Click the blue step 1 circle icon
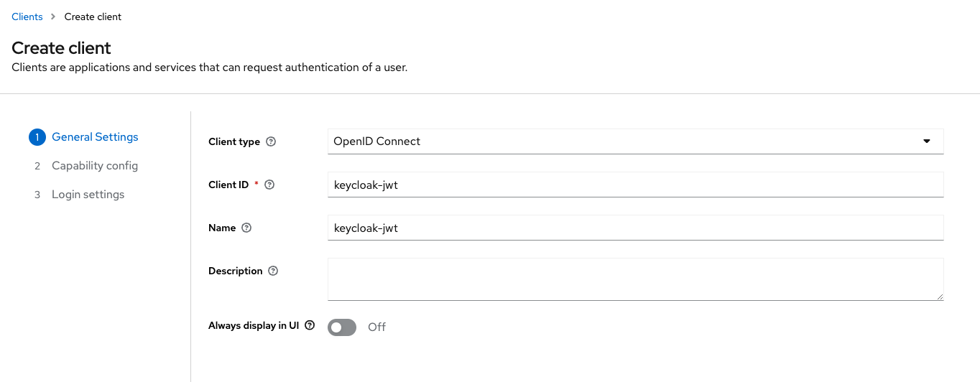 click(x=37, y=137)
